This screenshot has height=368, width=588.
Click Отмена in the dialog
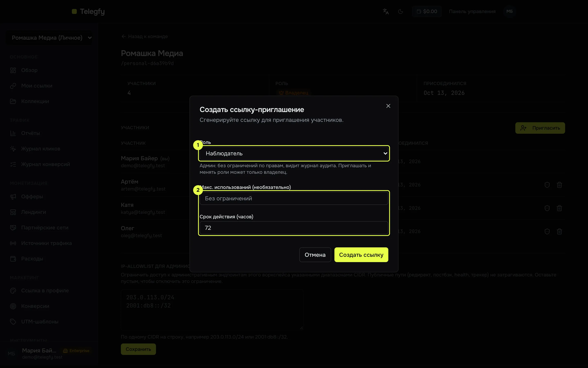point(315,255)
